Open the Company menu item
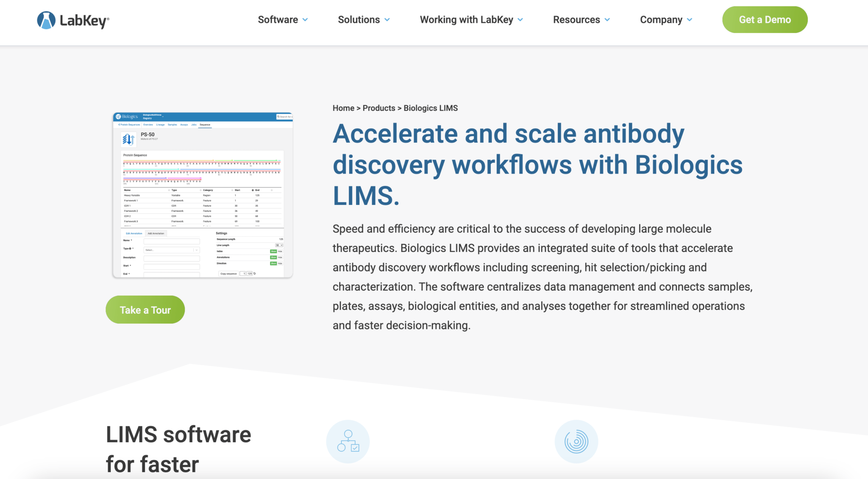Screen dimensions: 868x479 661,19
